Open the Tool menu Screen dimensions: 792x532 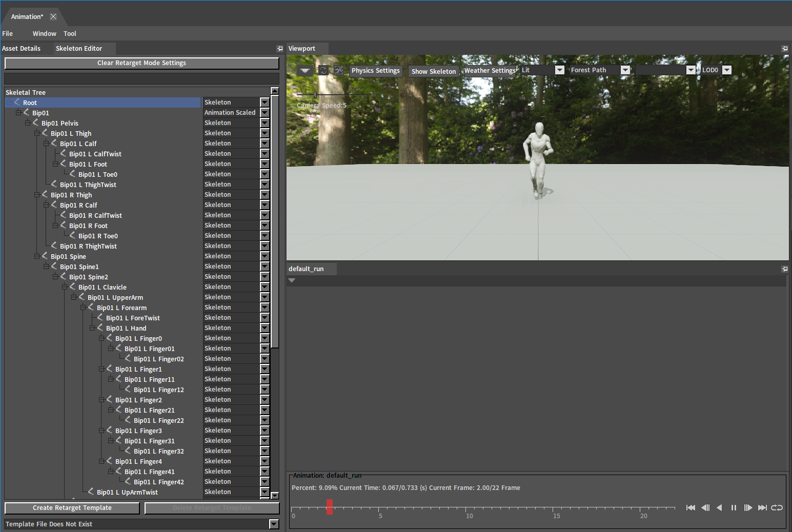pyautogui.click(x=70, y=33)
